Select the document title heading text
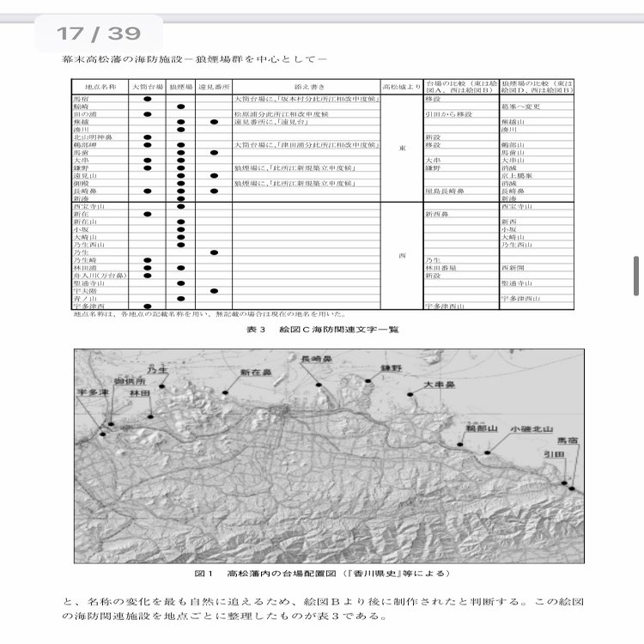Image resolution: width=644 pixels, height=644 pixels. pyautogui.click(x=195, y=59)
